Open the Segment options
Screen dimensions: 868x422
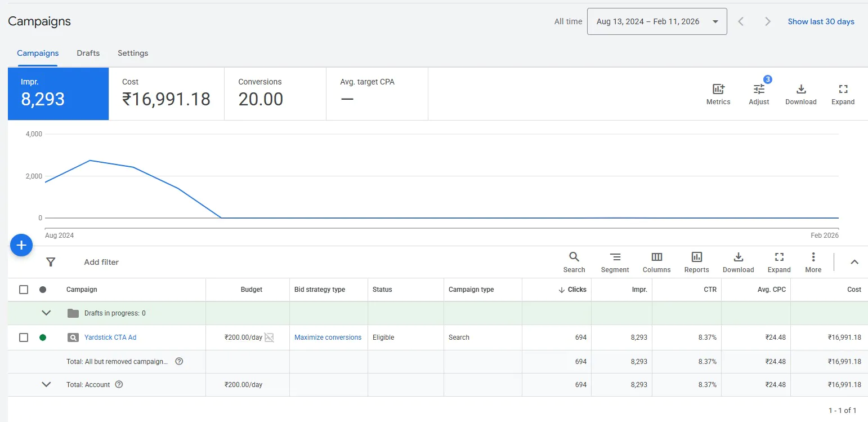coord(615,263)
